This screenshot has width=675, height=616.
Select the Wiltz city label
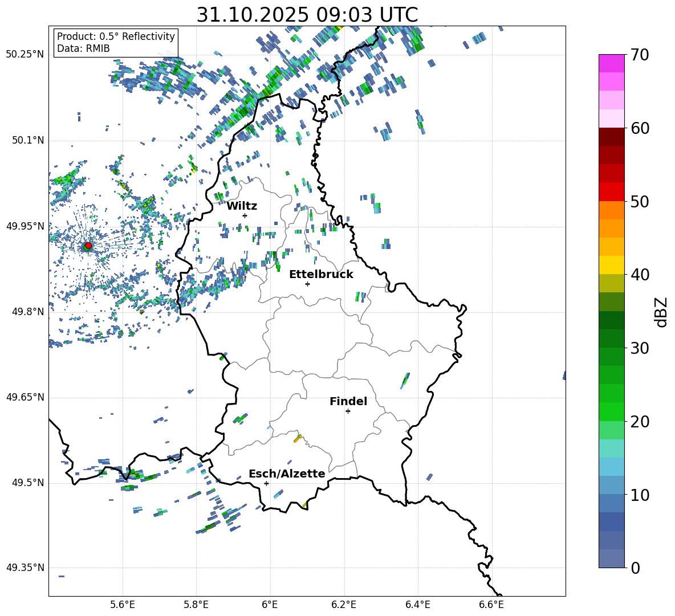(x=242, y=206)
